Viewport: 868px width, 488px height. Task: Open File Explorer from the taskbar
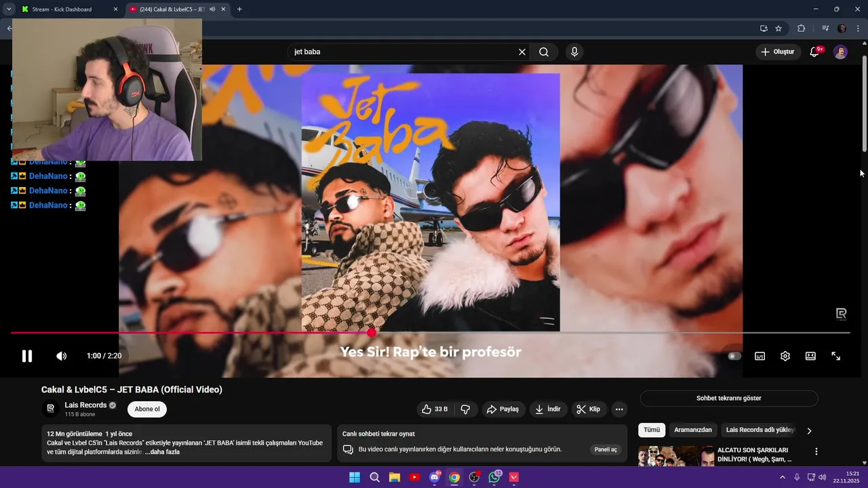click(x=395, y=477)
